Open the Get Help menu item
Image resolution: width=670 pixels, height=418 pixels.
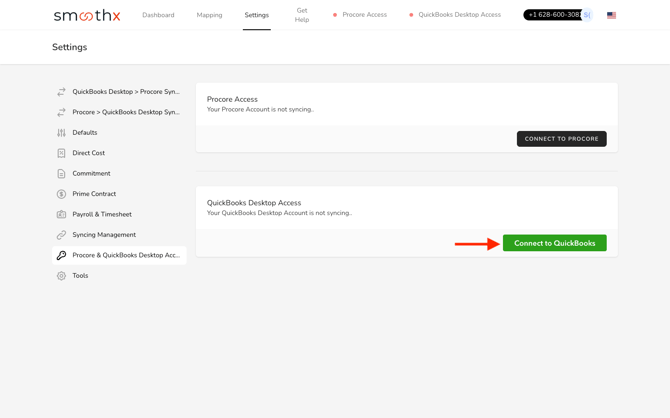[301, 15]
